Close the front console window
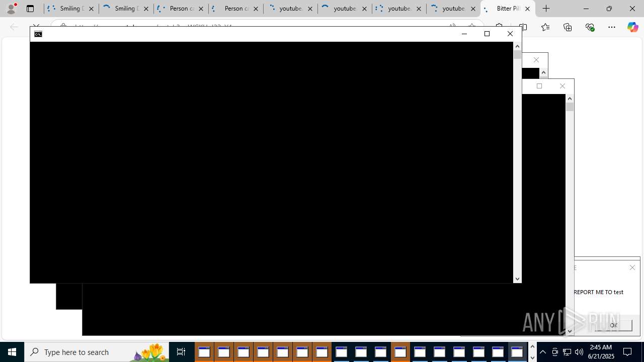This screenshot has width=644, height=362. [x=510, y=34]
